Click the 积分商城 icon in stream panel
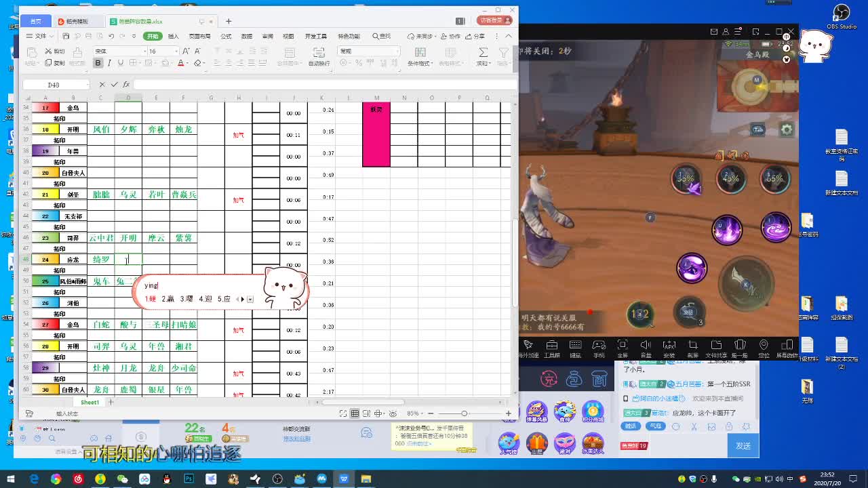Viewport: 868px width, 488px height. click(x=593, y=412)
